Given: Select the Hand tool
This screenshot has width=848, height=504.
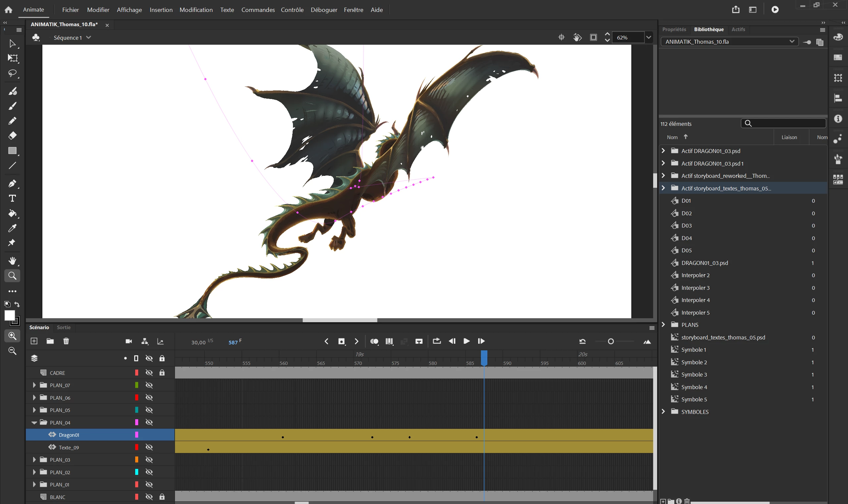Looking at the screenshot, I should (12, 261).
